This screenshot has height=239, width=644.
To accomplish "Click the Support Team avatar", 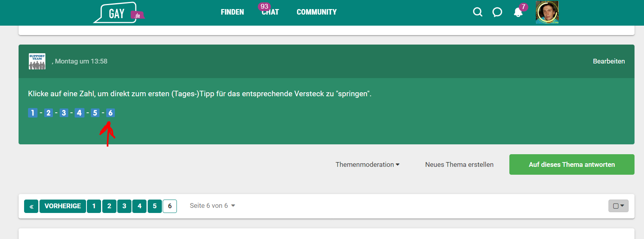I will 37,62.
